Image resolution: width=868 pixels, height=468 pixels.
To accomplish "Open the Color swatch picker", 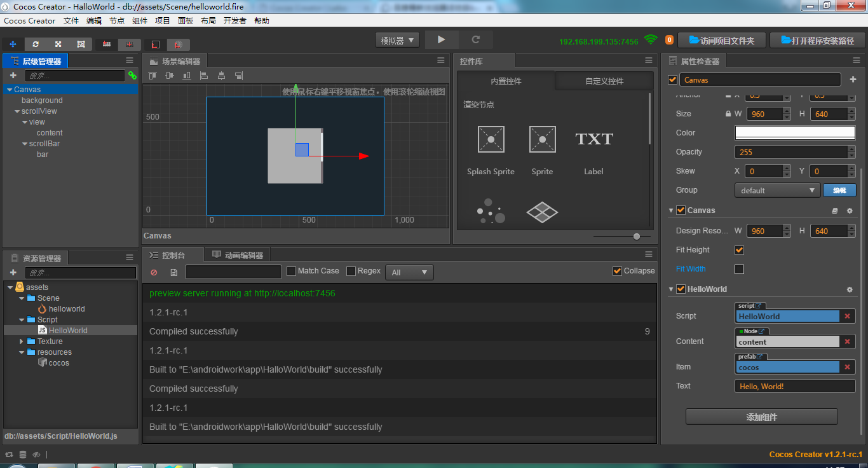I will (x=795, y=133).
